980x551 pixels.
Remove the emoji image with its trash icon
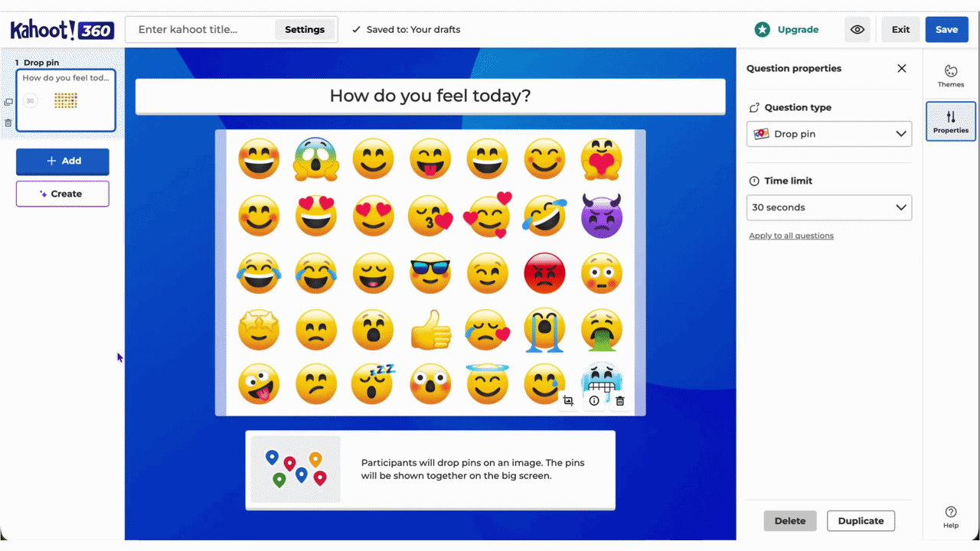620,400
